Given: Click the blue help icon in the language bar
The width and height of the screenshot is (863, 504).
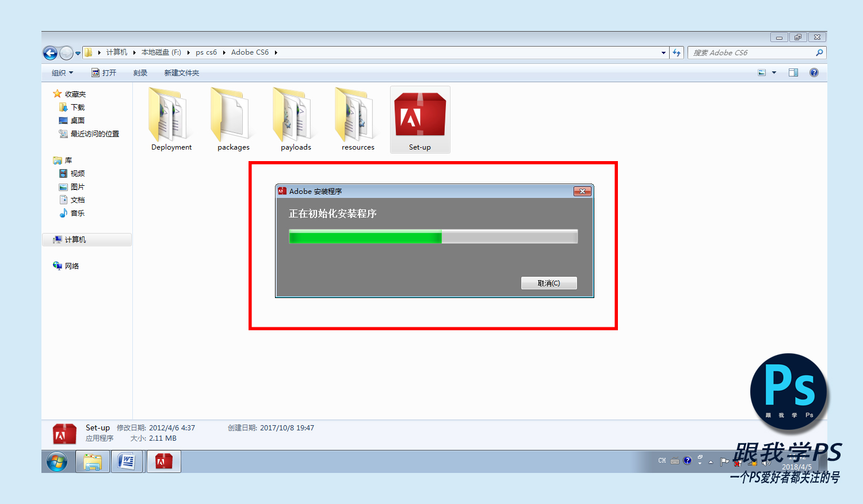Looking at the screenshot, I should point(687,461).
